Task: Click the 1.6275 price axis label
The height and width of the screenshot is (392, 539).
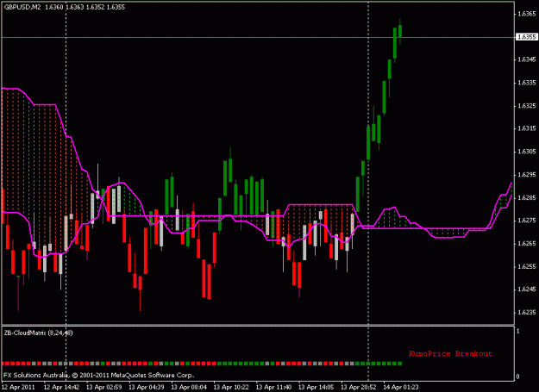Action: click(x=527, y=221)
